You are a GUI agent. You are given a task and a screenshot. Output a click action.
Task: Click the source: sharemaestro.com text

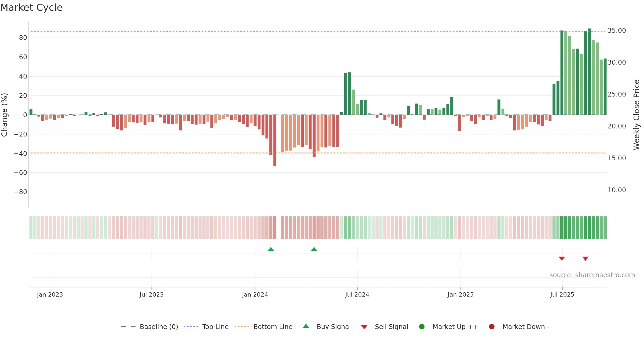tap(592, 275)
